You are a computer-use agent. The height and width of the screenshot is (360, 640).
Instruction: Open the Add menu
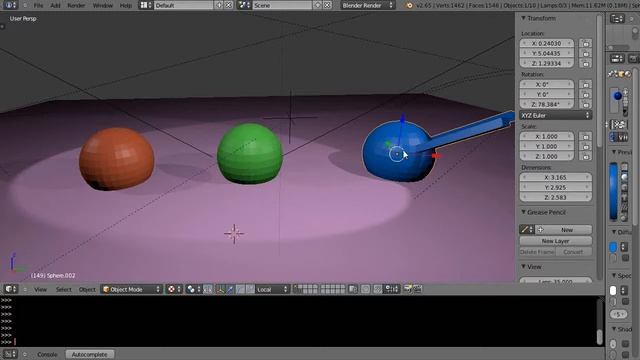pyautogui.click(x=56, y=5)
